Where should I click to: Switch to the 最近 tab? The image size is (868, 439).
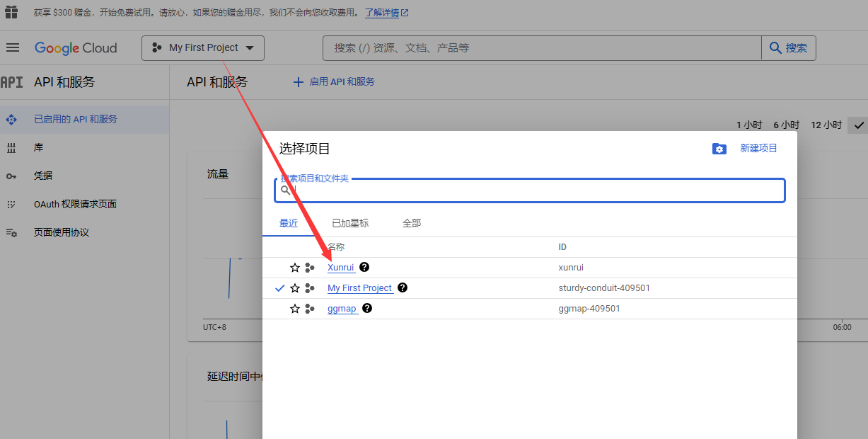[289, 223]
